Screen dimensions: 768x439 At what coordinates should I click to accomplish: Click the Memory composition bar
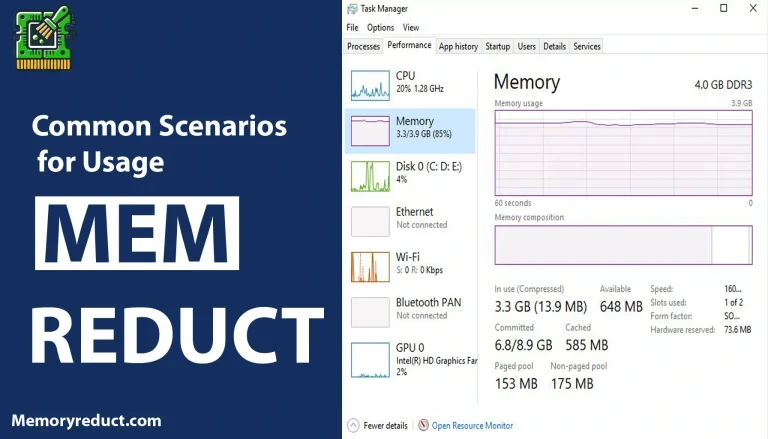[x=624, y=245]
